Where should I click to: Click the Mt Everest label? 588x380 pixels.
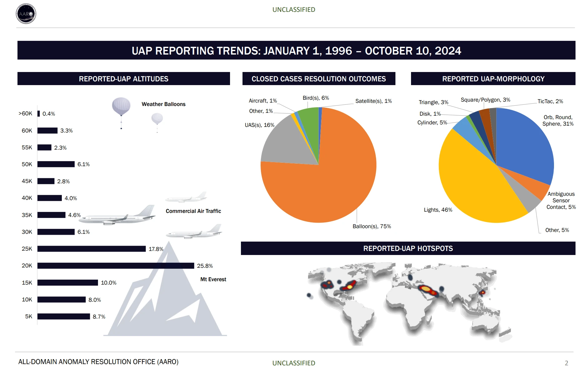[x=213, y=279]
